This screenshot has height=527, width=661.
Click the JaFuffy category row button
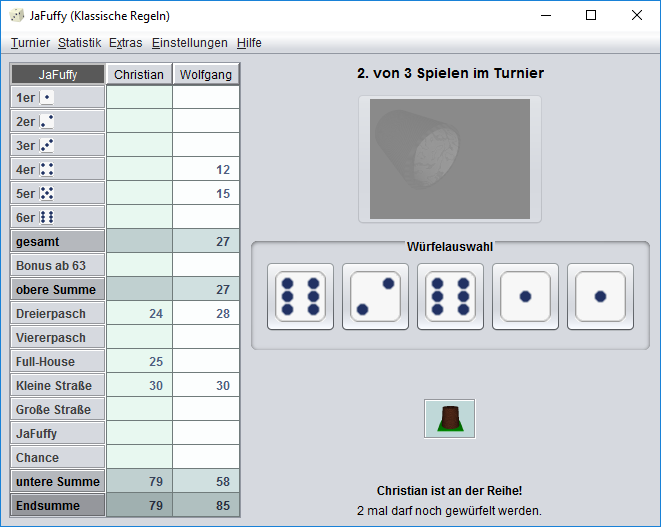click(x=57, y=433)
